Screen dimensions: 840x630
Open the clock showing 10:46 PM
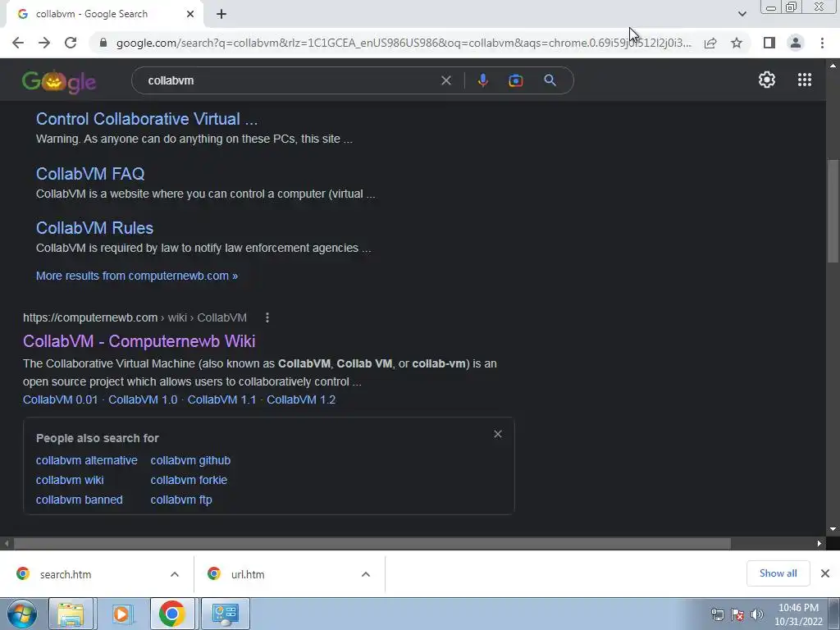[798, 614]
